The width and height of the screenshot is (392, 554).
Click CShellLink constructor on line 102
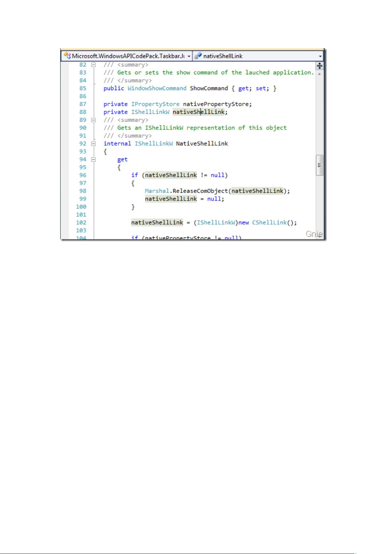click(x=269, y=223)
